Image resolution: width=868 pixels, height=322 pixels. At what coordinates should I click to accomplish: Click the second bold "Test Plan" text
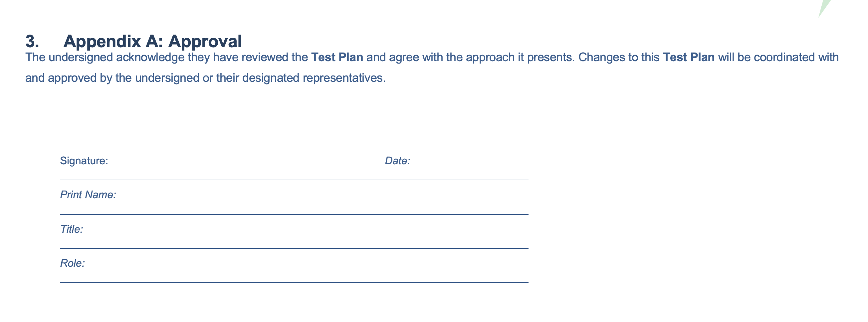click(689, 57)
